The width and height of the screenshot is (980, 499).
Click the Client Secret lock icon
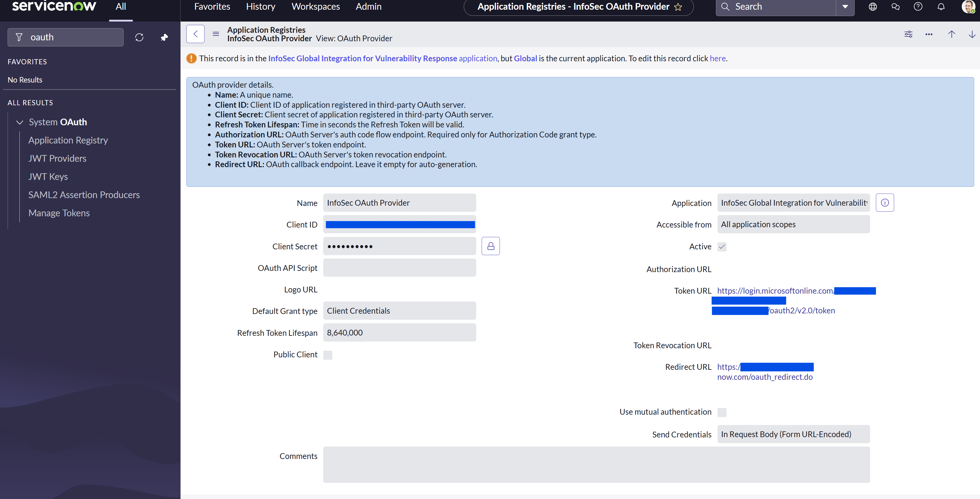click(491, 246)
